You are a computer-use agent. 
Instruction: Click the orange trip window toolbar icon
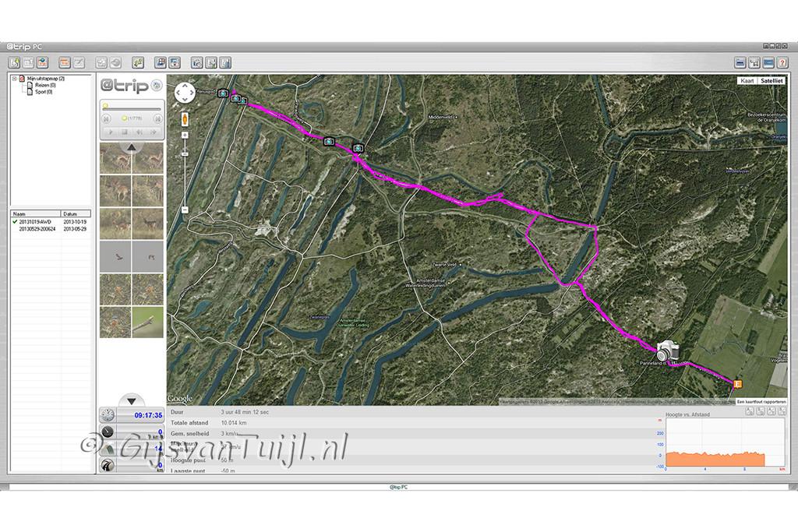(65, 63)
